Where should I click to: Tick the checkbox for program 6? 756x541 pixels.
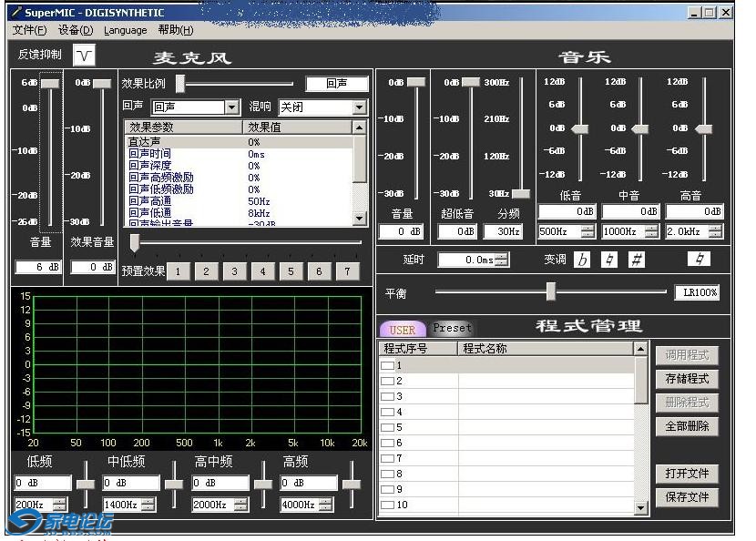(x=387, y=443)
